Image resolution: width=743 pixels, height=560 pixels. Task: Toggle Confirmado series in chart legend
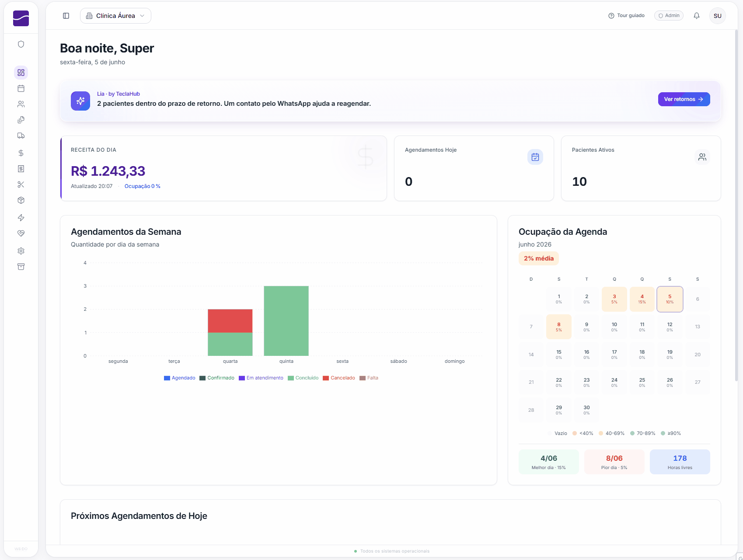point(217,378)
